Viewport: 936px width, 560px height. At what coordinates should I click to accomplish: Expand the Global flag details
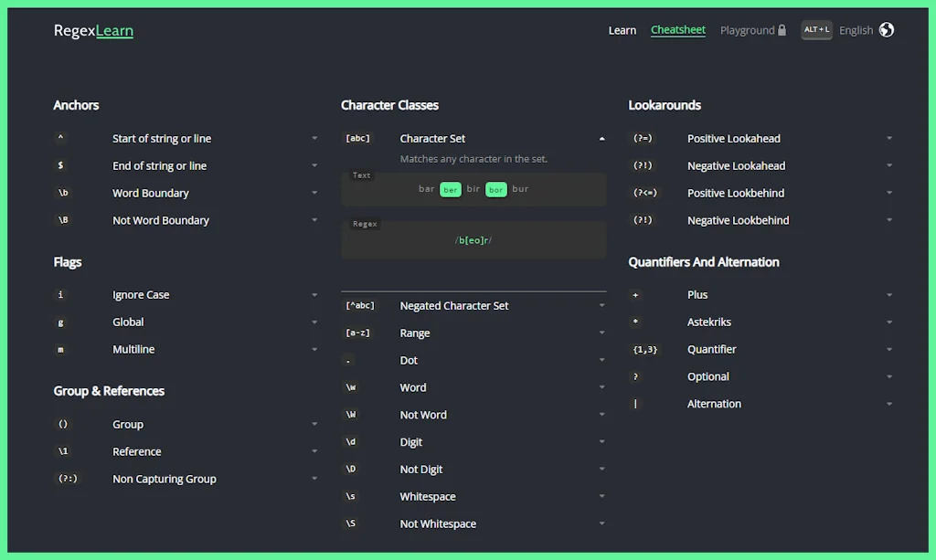[314, 322]
